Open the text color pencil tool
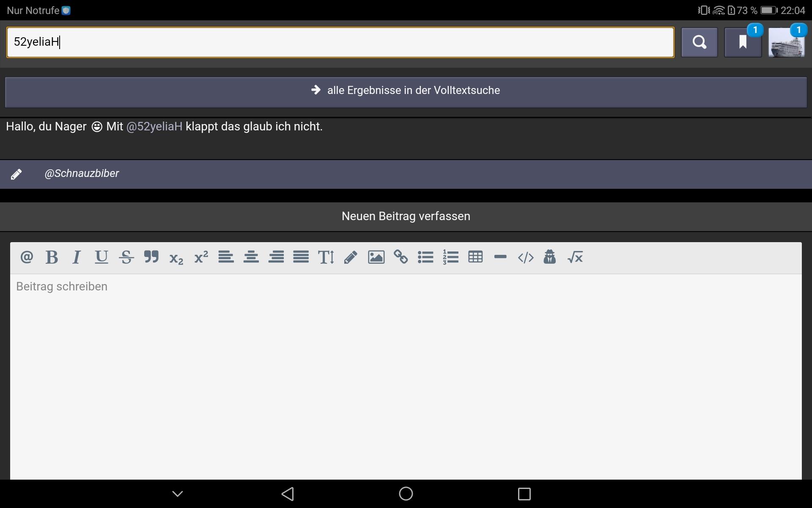 click(x=351, y=257)
